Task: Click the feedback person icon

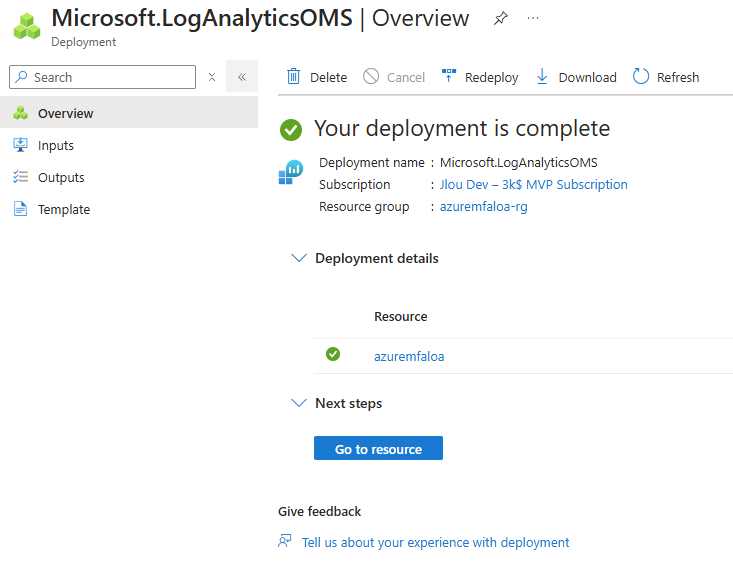Action: point(284,541)
